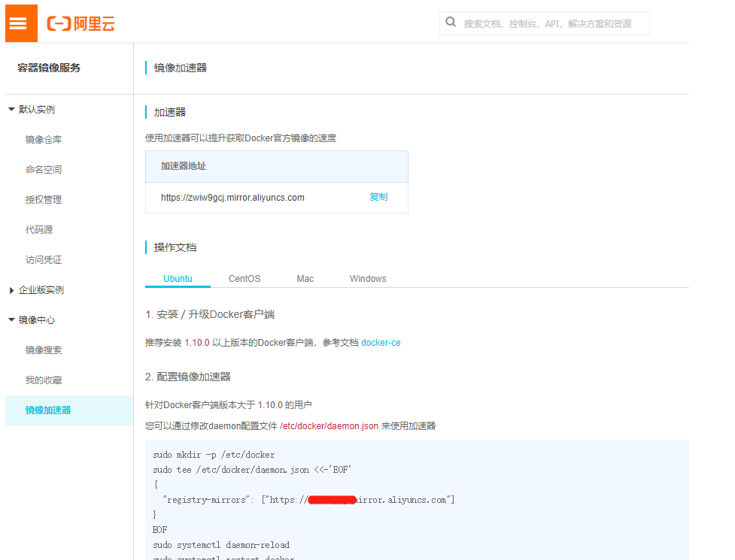This screenshot has height=560, width=735.
Task: Click '1. 安装 / 升级Docker客户端' step heading
Action: click(x=210, y=315)
